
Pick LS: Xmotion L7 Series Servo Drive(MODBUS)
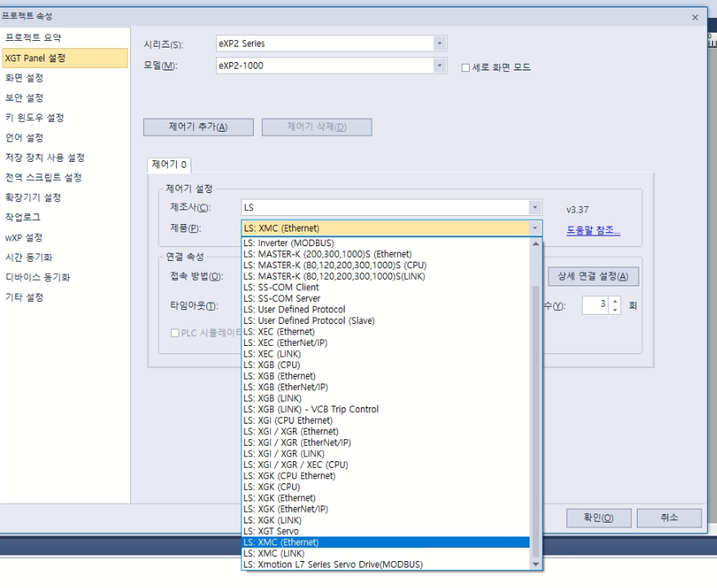pyautogui.click(x=386, y=565)
